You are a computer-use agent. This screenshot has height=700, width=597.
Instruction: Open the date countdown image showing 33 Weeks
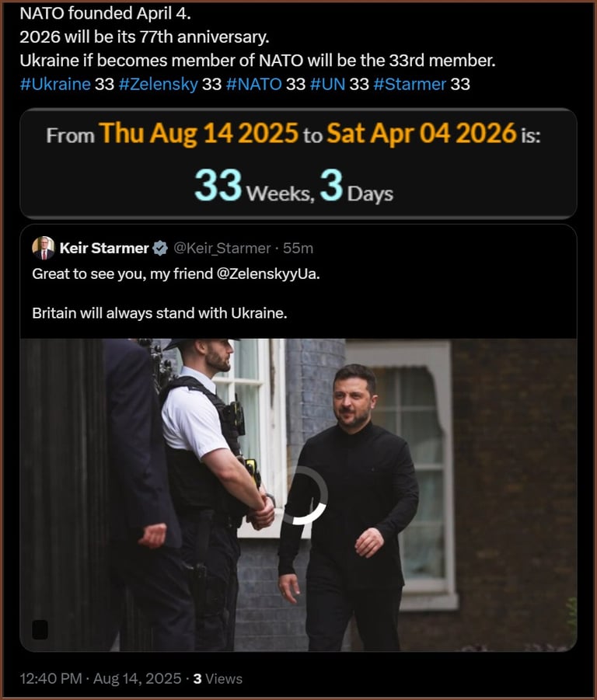coord(298,163)
